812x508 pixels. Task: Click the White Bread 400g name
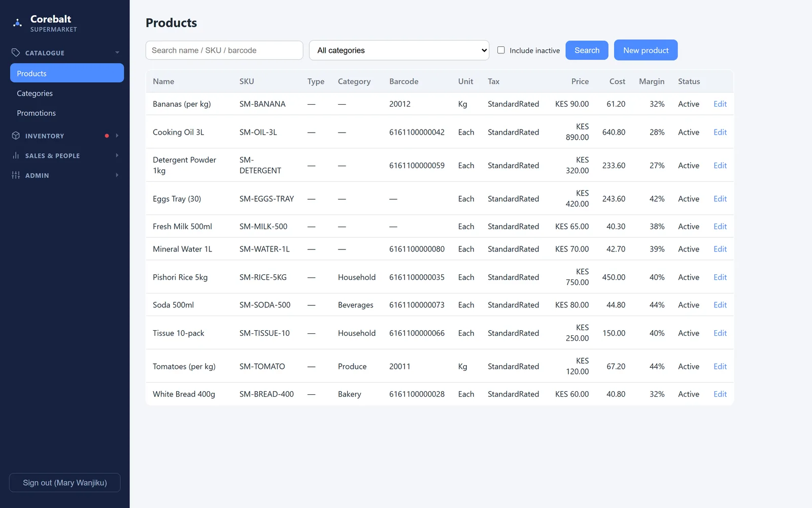184,394
